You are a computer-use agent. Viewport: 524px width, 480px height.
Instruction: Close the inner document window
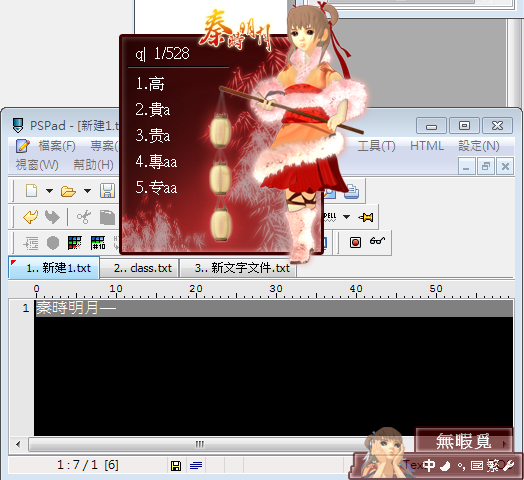[x=505, y=166]
